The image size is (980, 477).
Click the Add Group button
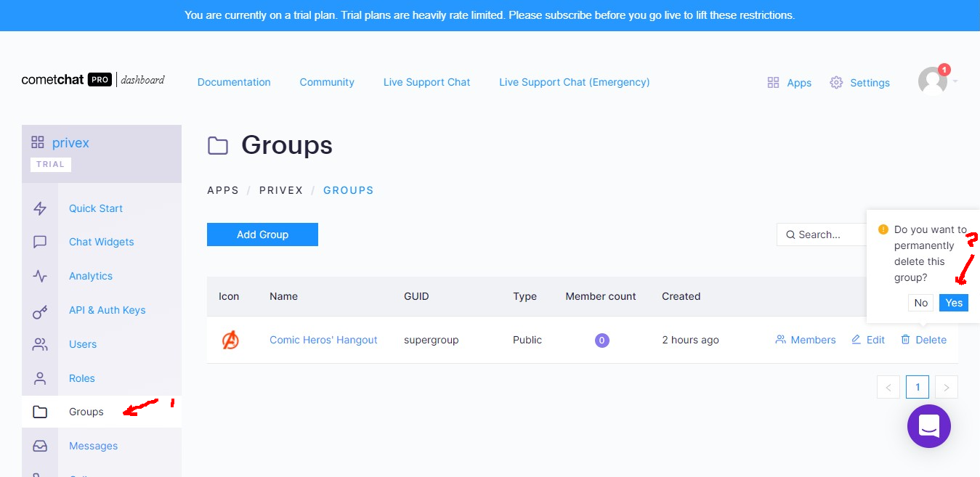[x=262, y=235]
